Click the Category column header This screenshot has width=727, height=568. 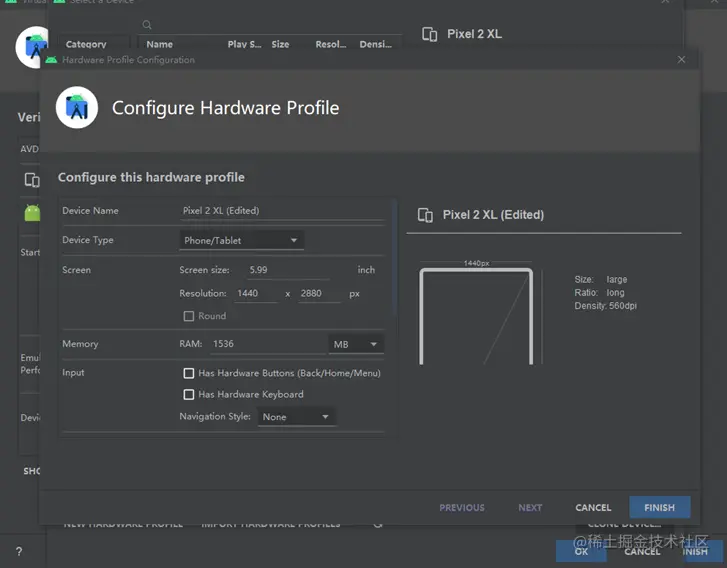click(86, 45)
